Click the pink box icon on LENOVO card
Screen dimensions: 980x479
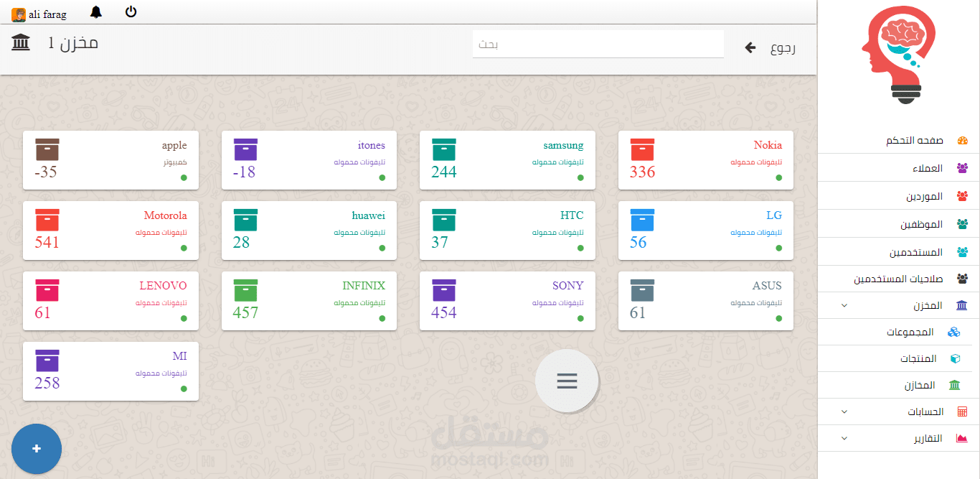click(x=47, y=290)
